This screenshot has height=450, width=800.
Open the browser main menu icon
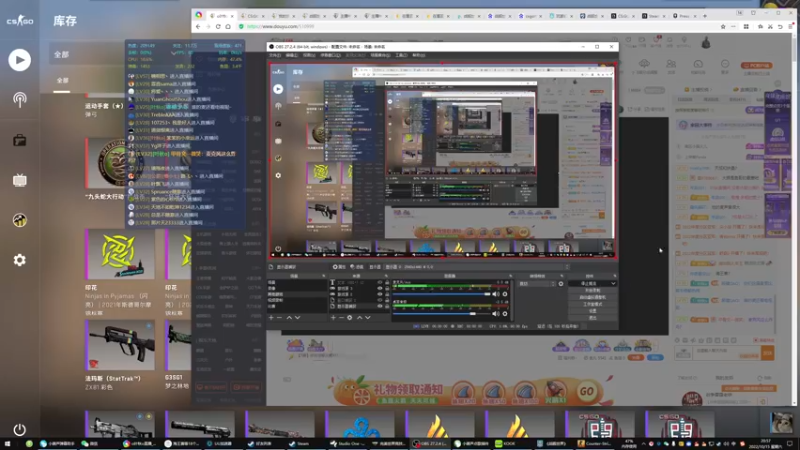click(x=790, y=27)
